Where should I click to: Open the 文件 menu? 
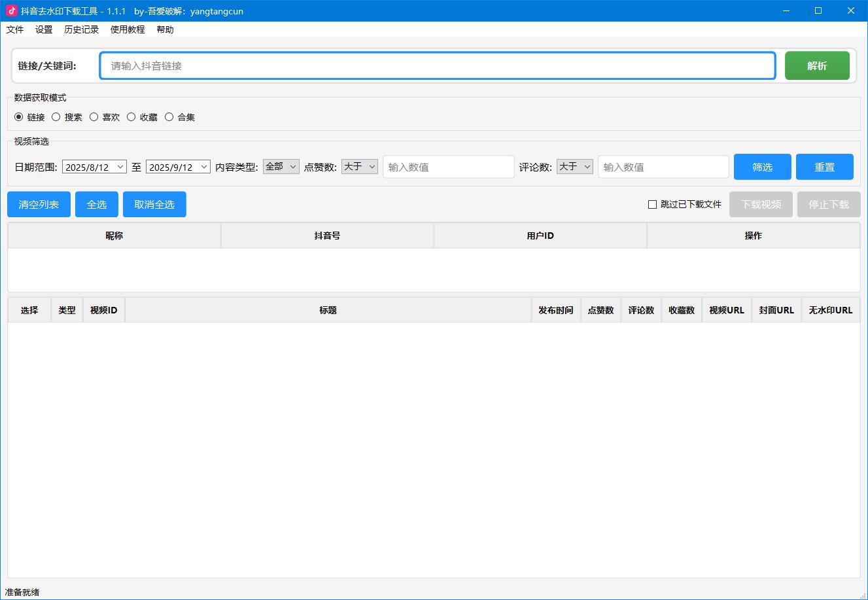14,29
